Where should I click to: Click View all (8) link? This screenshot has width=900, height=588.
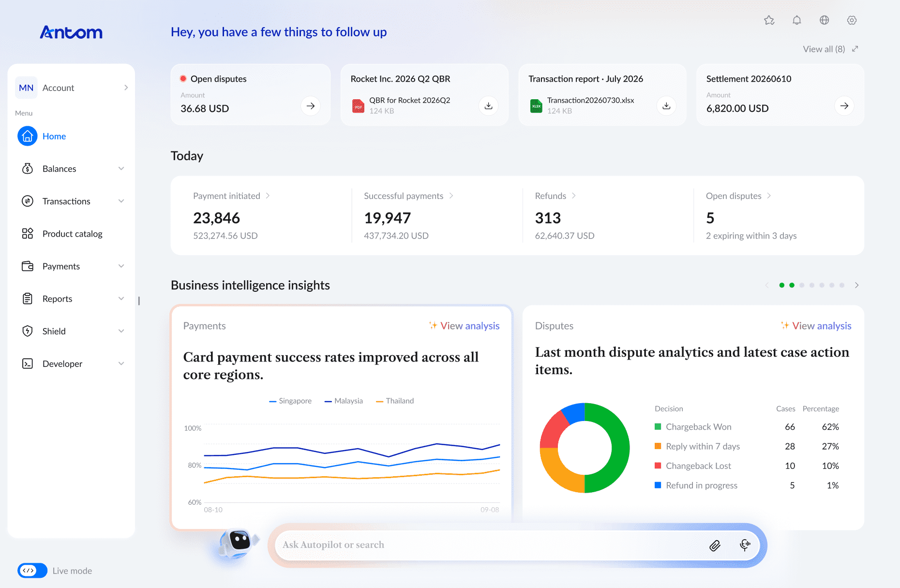point(824,49)
